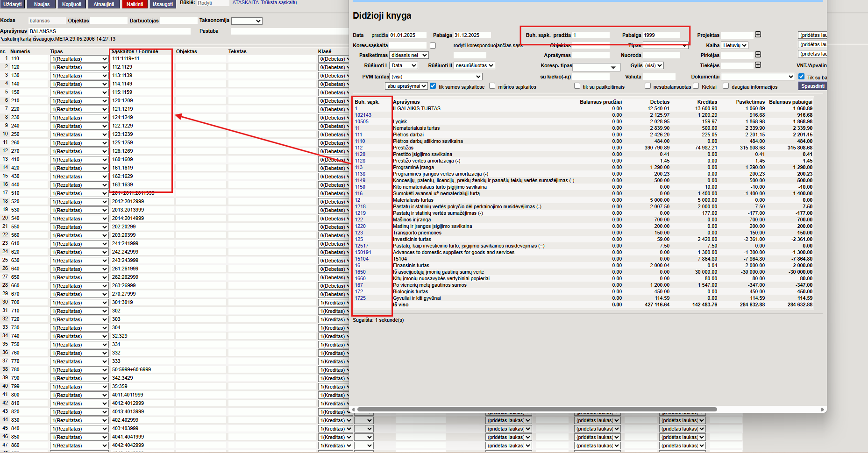Open the Rūšiuoti II sorting dropdown
The height and width of the screenshot is (453, 868).
coord(474,66)
